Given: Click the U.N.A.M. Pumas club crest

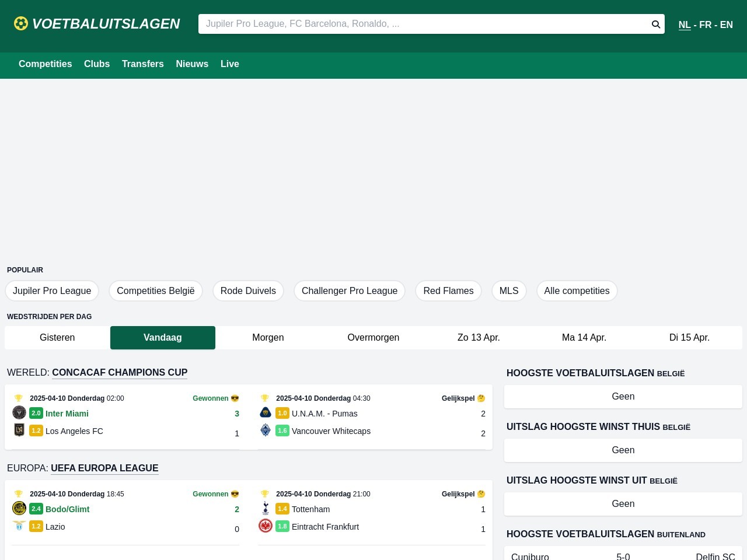Looking at the screenshot, I should (266, 412).
